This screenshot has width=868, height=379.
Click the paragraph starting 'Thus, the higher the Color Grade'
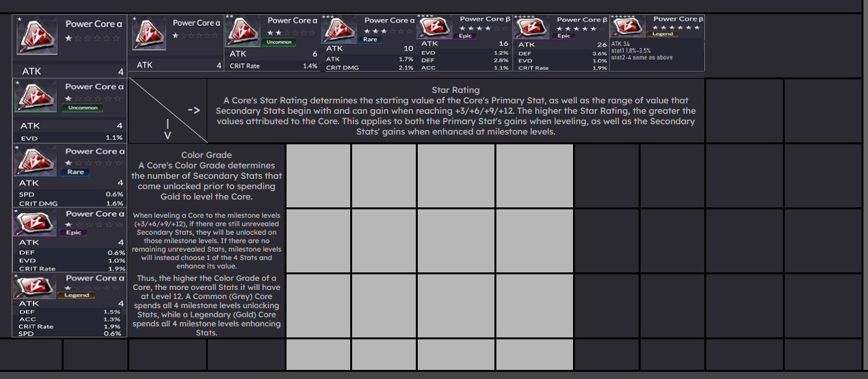(x=207, y=306)
